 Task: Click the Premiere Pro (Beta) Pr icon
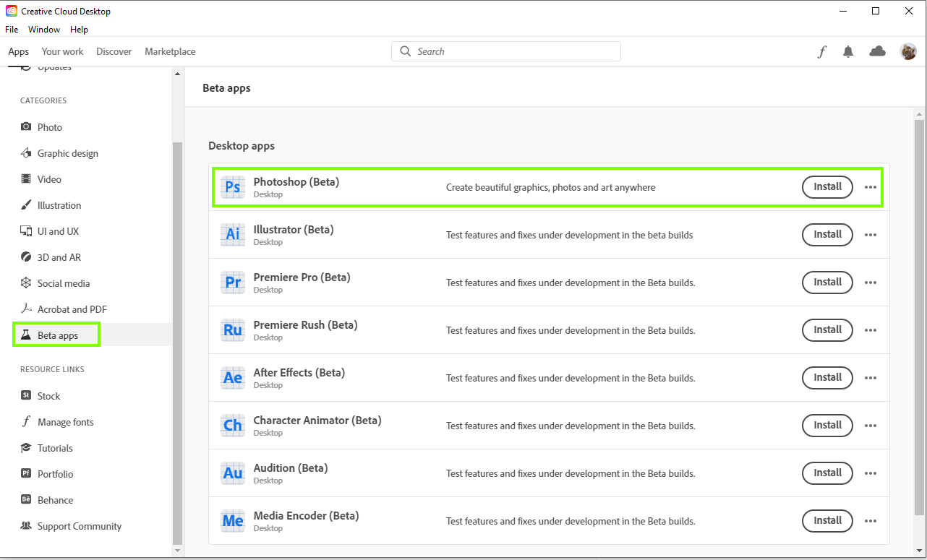(x=233, y=283)
